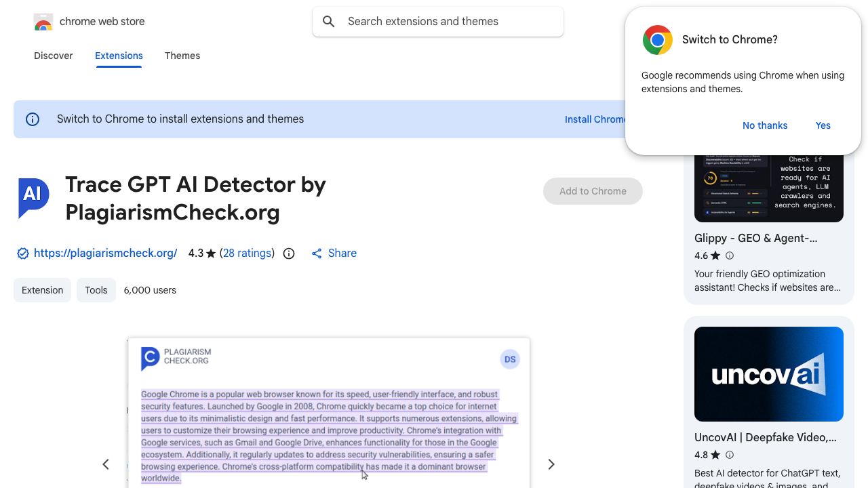The height and width of the screenshot is (488, 868).
Task: Select the Tools category chip
Action: coord(96,290)
